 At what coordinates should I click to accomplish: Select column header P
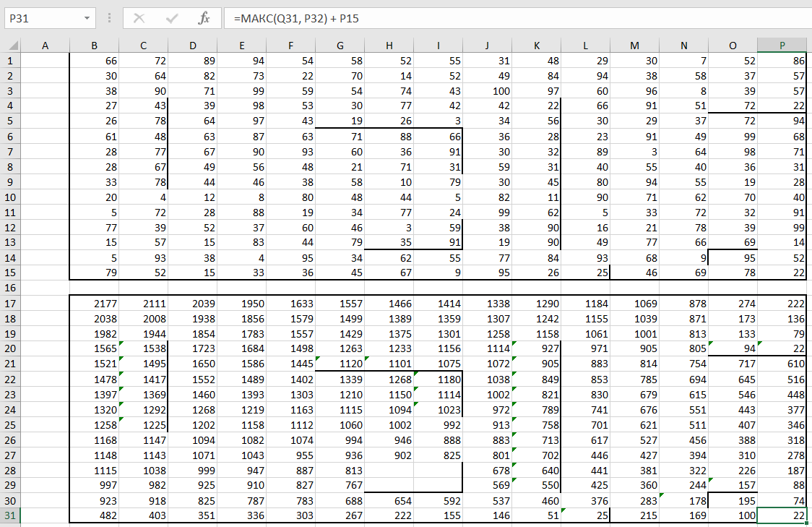[782, 46]
